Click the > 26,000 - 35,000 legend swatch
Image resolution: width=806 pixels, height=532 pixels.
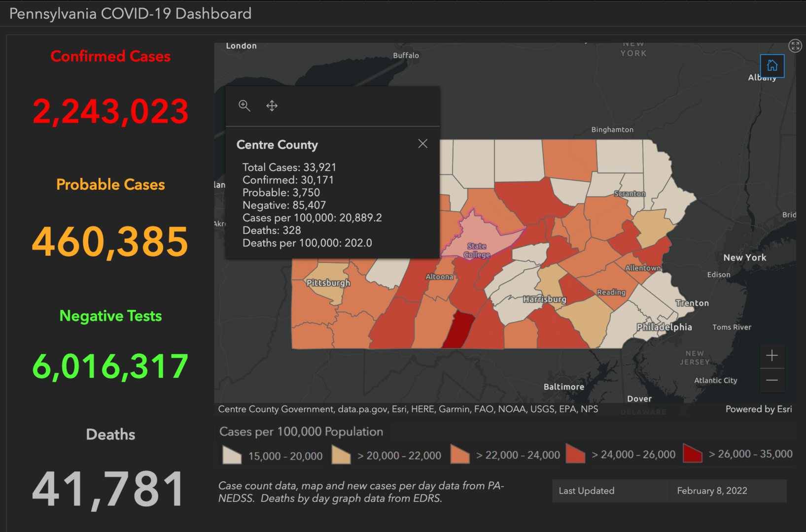(692, 454)
